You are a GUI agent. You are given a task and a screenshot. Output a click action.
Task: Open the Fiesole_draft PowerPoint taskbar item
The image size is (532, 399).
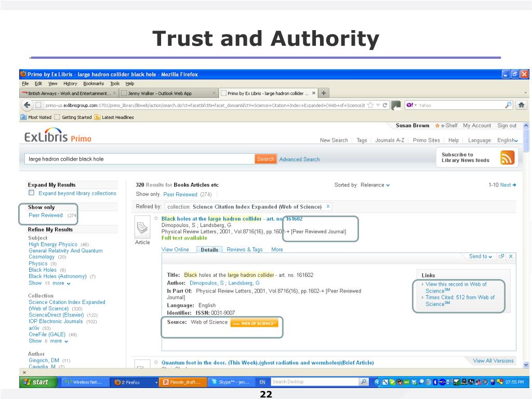click(x=182, y=382)
